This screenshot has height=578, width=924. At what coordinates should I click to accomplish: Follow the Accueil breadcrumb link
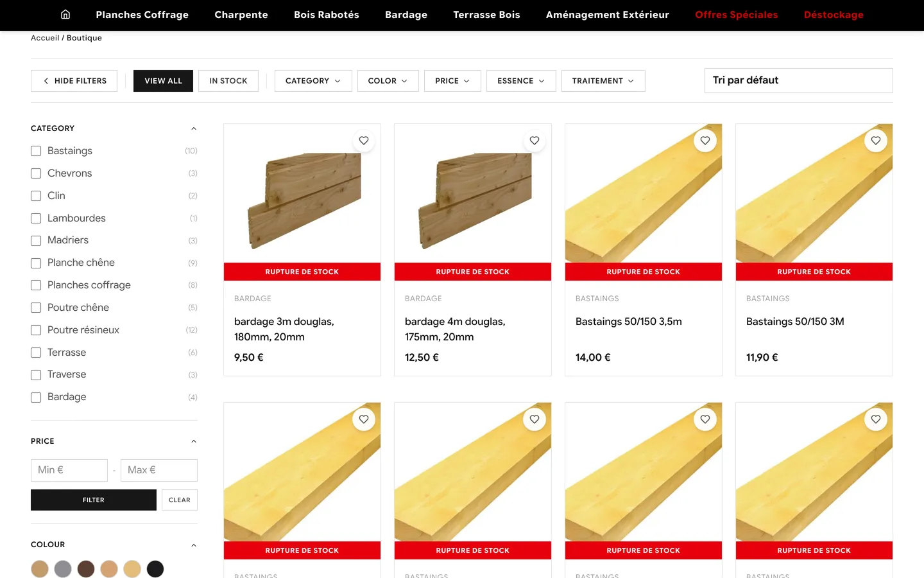[x=45, y=38]
